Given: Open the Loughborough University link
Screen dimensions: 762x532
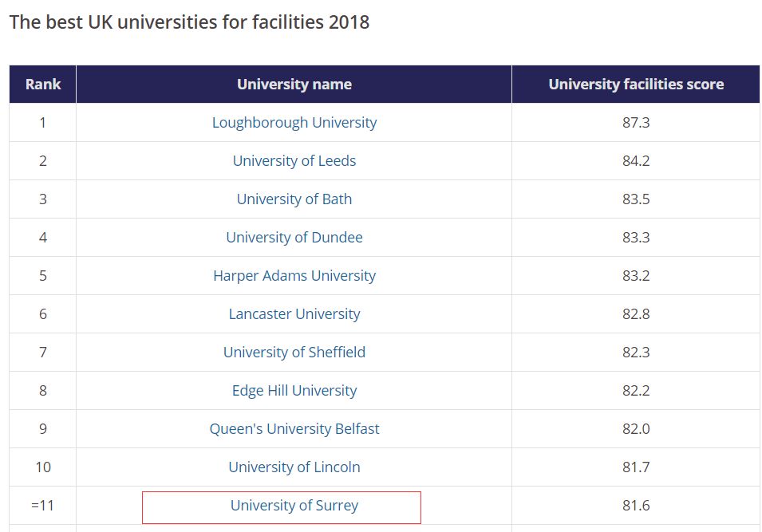Looking at the screenshot, I should click(x=294, y=123).
